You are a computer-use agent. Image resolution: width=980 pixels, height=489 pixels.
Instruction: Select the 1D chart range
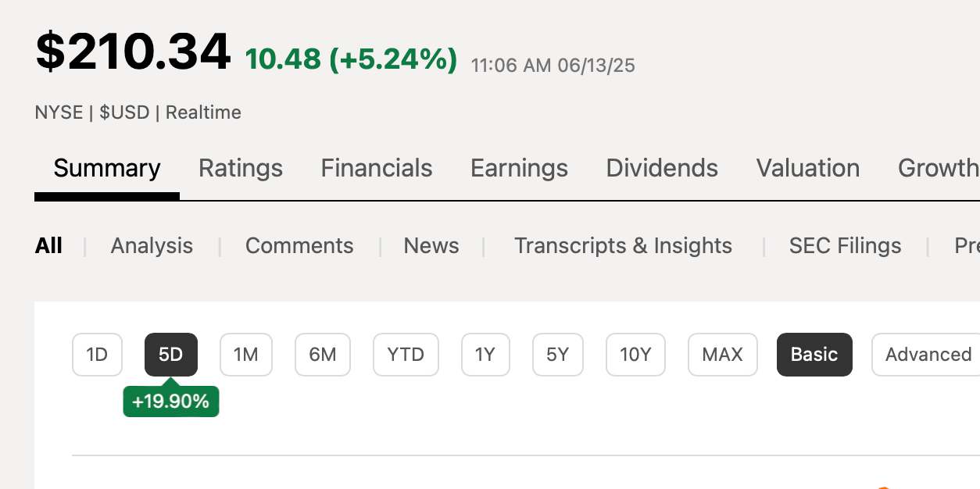click(97, 355)
